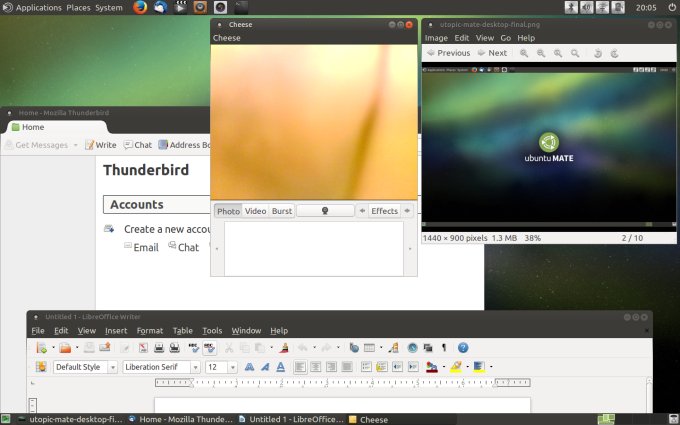This screenshot has height=425, width=680.
Task: Click the Effects button in Cheese
Action: [384, 211]
